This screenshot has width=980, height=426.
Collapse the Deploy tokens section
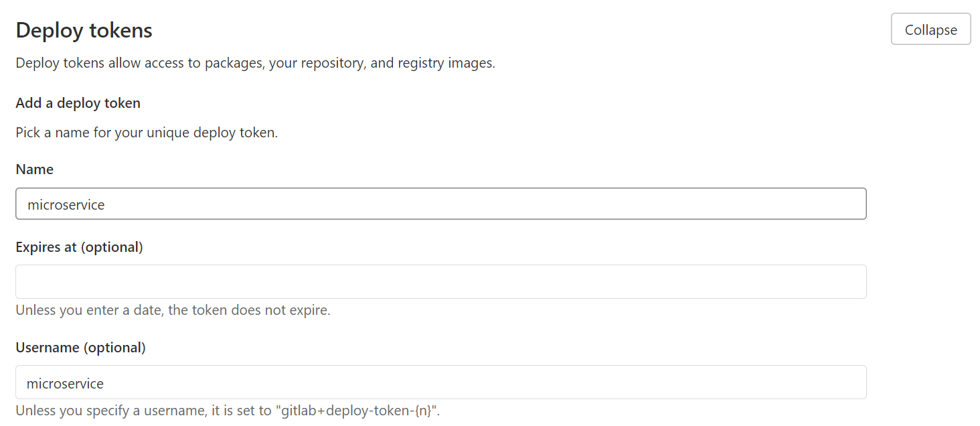coord(930,29)
